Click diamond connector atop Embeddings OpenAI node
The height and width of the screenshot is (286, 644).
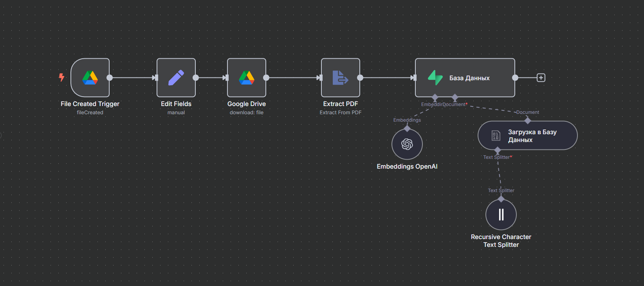pos(407,128)
